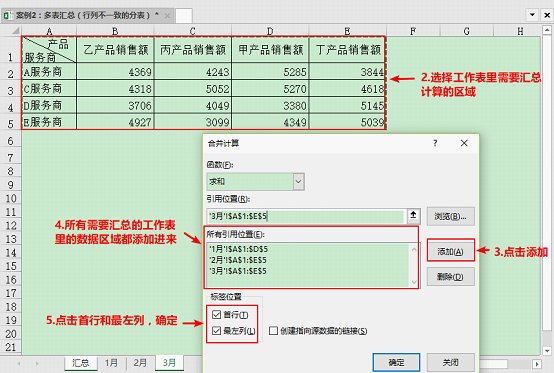Click the C服务商 cell

click(x=49, y=89)
